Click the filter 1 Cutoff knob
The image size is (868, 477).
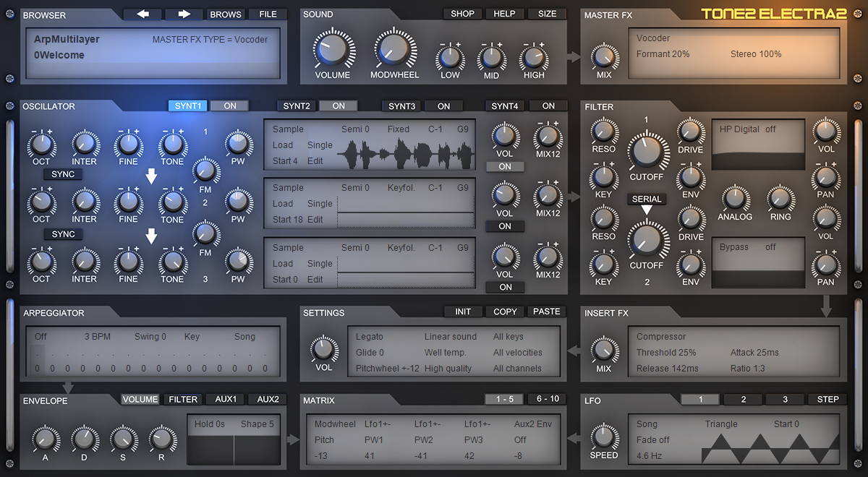point(647,150)
